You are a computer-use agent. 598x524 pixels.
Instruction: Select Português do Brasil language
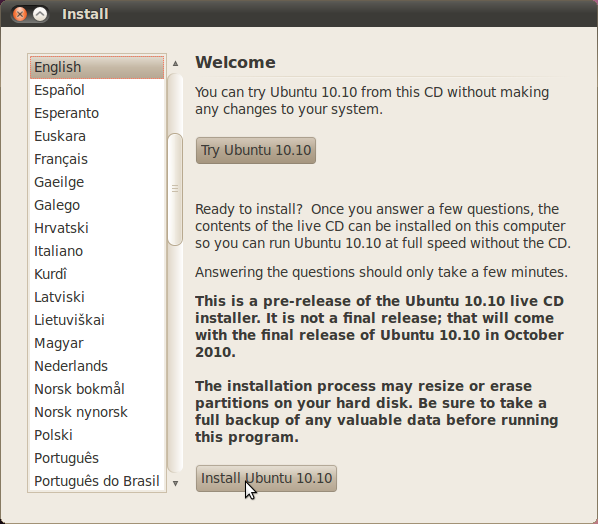click(x=97, y=481)
